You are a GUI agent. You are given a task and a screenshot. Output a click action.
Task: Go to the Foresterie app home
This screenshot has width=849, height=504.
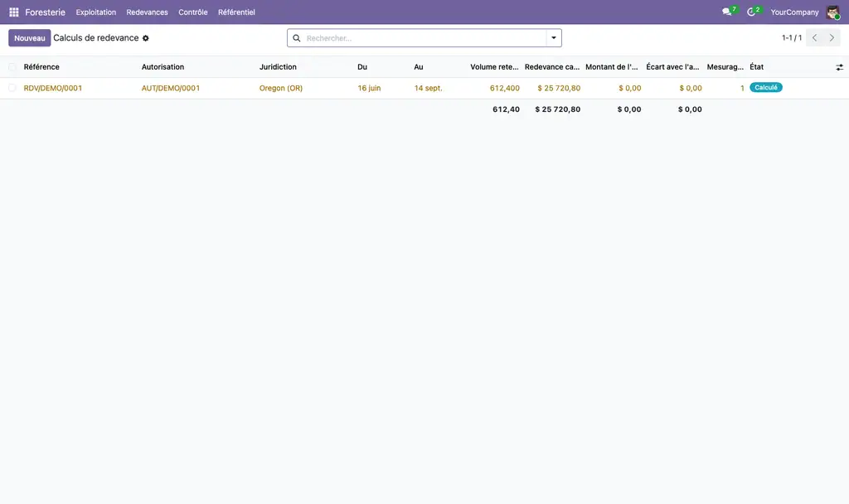pos(45,12)
